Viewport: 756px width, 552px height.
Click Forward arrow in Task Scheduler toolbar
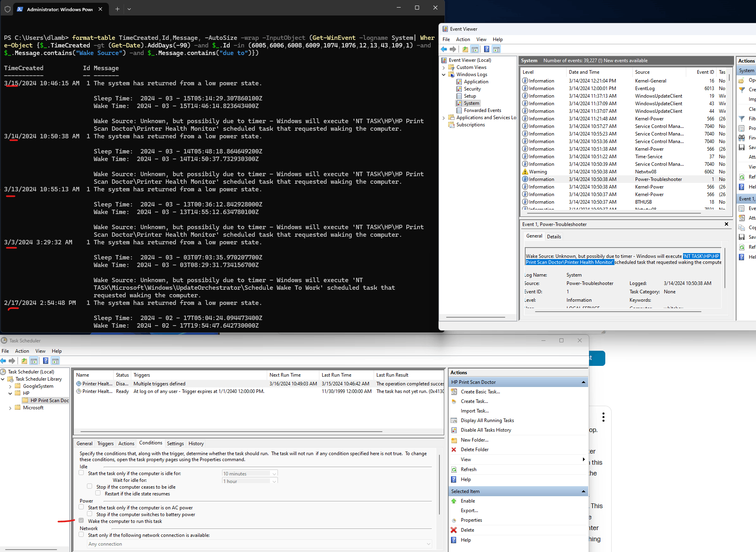[12, 361]
